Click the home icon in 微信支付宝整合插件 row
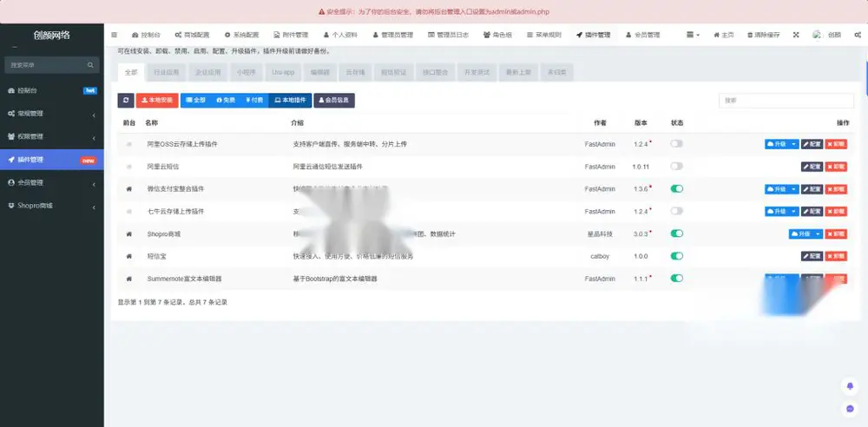Screen dimensions: 868x427 click(x=129, y=189)
